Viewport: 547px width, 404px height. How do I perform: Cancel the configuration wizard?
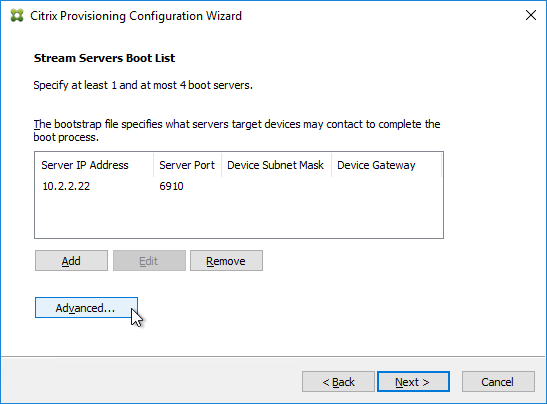(x=498, y=382)
